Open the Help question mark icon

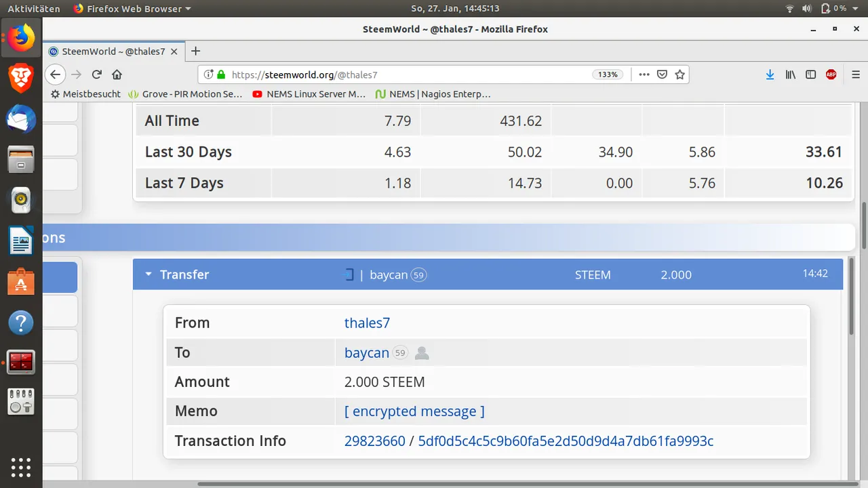coord(21,322)
